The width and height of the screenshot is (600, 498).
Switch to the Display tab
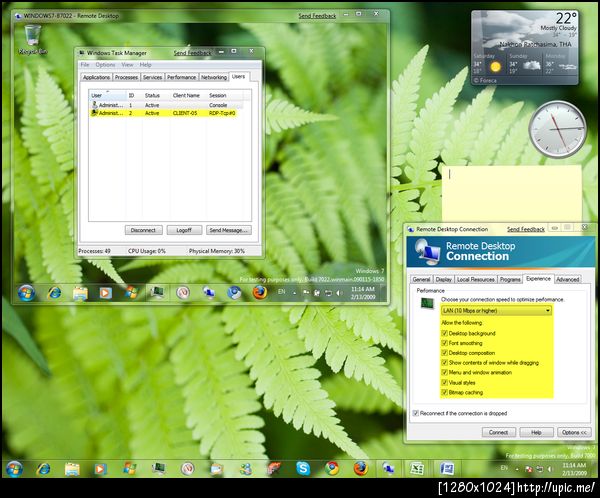443,279
